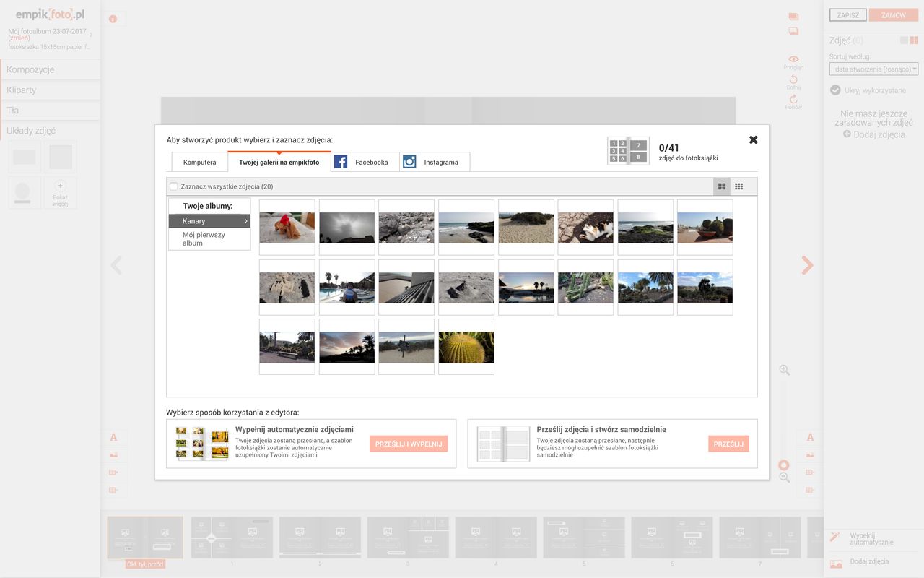Click the PRZEŚLIJ button

pyautogui.click(x=728, y=444)
